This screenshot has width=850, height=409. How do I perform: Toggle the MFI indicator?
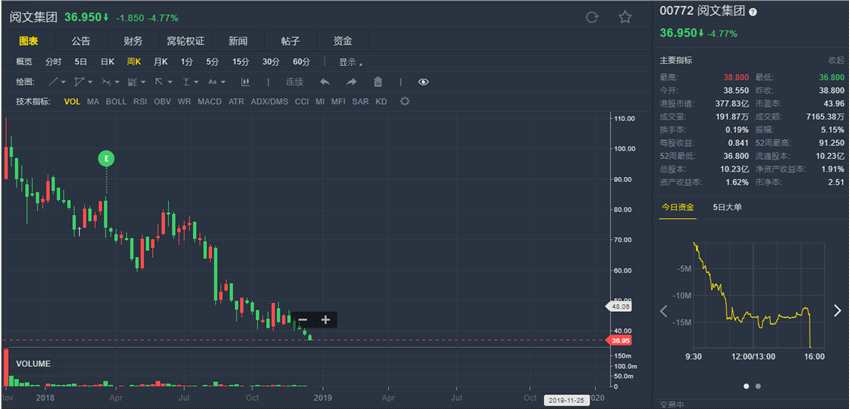338,101
